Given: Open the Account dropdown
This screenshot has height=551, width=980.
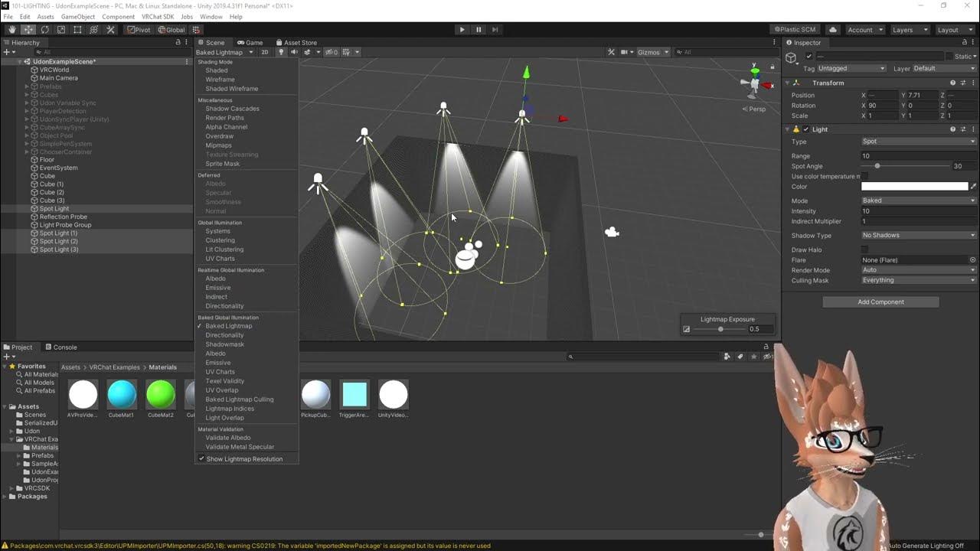Looking at the screenshot, I should click(x=864, y=30).
